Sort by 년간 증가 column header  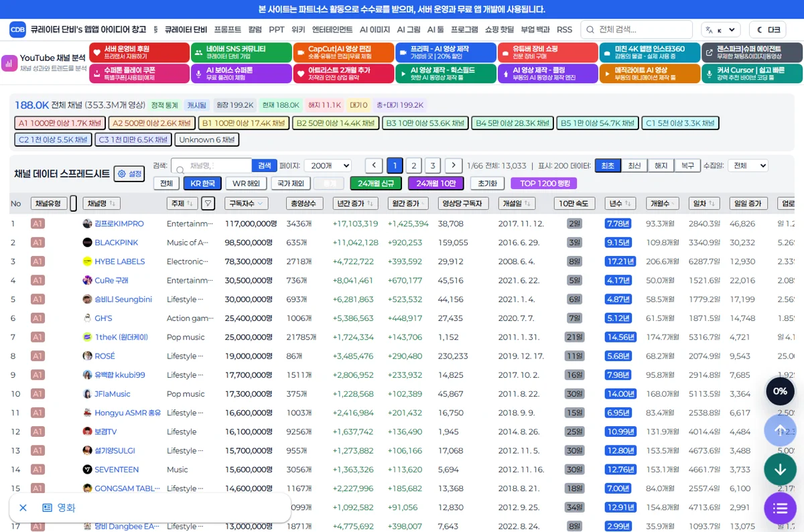tap(354, 203)
